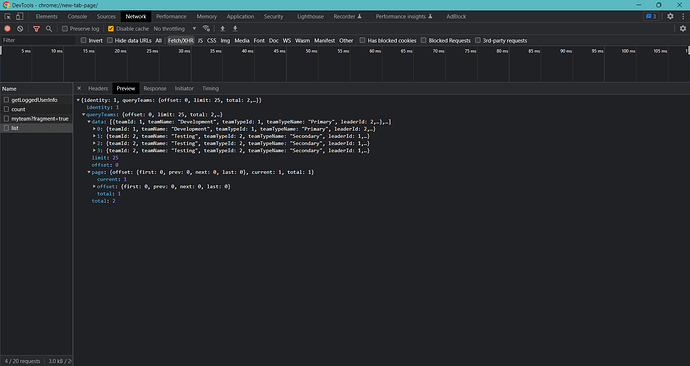Screen dimensions: 690x366
Task: Open the No throttling dropdown
Action: [x=175, y=29]
